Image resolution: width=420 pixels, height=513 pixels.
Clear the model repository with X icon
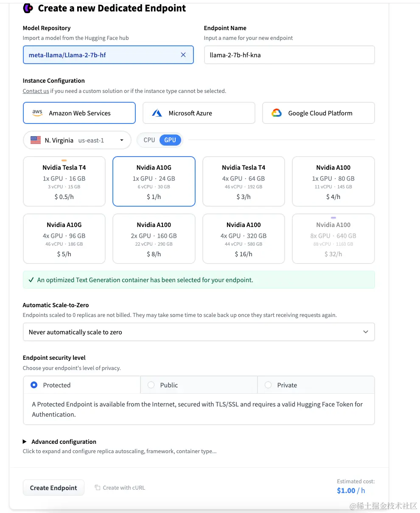[183, 55]
